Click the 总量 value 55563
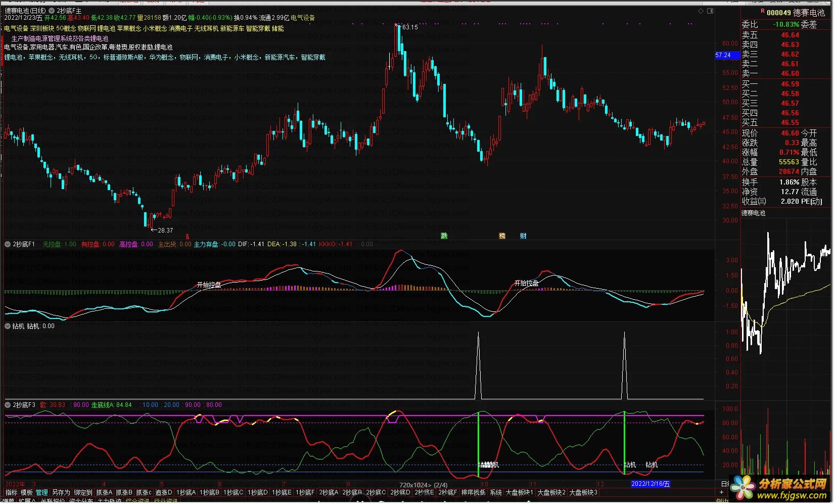This screenshot has height=504, width=835. pyautogui.click(x=789, y=162)
